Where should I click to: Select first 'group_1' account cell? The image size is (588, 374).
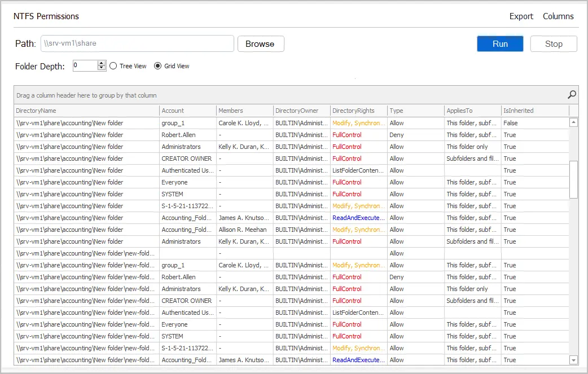188,123
